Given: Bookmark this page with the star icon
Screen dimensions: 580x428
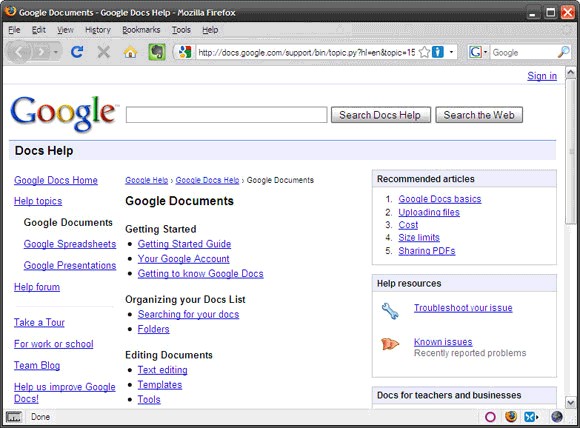Looking at the screenshot, I should pyautogui.click(x=424, y=52).
